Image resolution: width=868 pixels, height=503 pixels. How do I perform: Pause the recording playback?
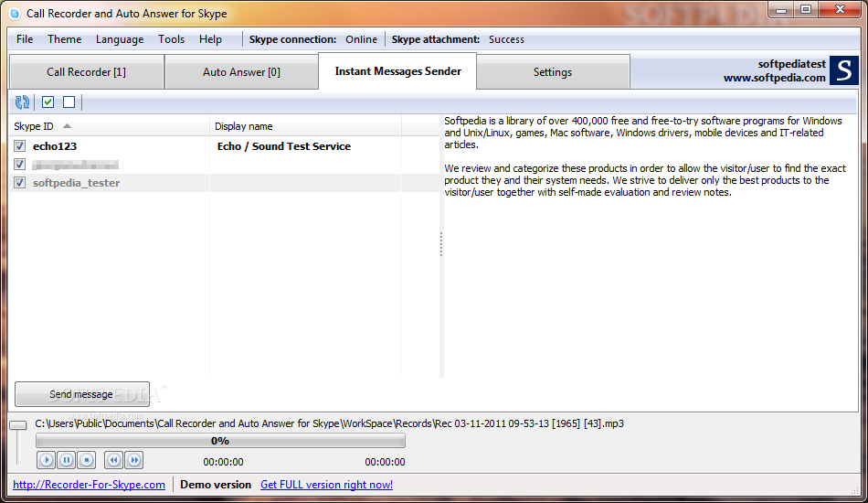pos(67,460)
